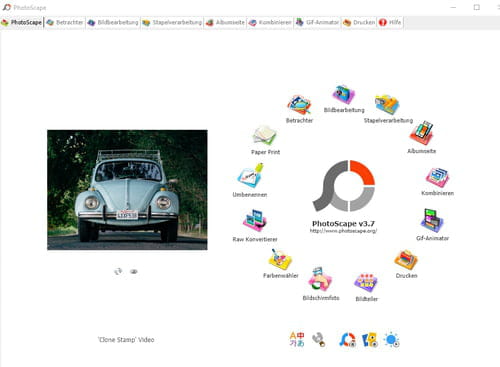Launch Gif-Animator from the circle
The height and width of the screenshot is (367, 500).
tap(432, 221)
